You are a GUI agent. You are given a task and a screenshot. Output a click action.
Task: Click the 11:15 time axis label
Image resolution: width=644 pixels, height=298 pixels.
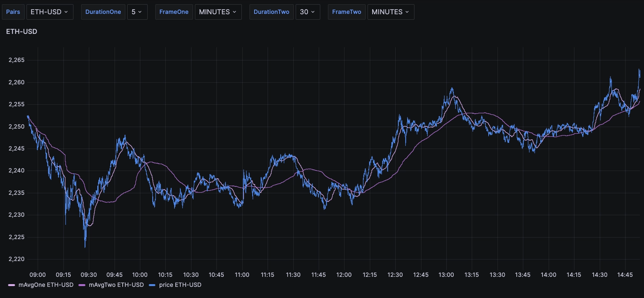pyautogui.click(x=268, y=275)
